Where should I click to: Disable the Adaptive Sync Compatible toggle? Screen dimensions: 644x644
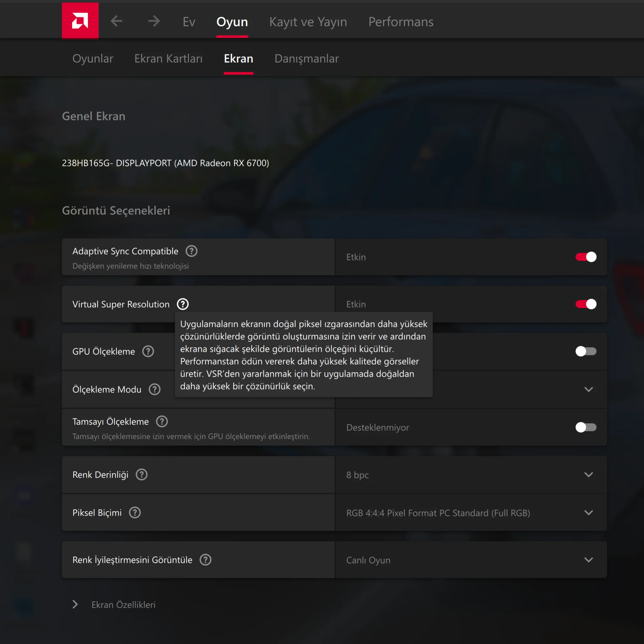coord(586,257)
